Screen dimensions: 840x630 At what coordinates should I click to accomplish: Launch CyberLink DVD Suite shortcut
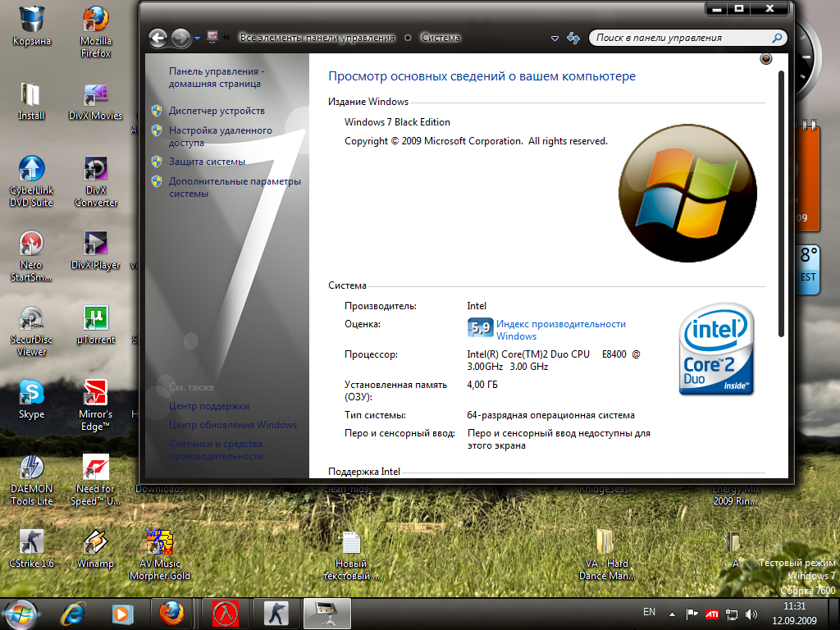31,181
